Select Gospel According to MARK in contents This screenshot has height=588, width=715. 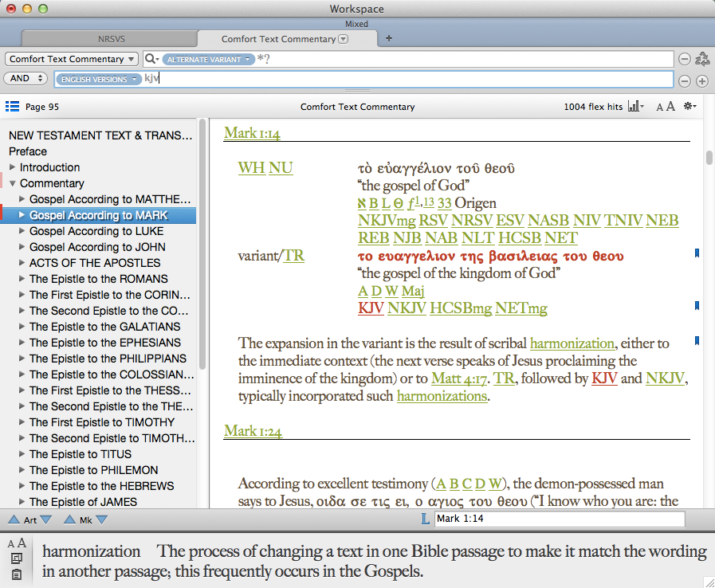coord(99,215)
